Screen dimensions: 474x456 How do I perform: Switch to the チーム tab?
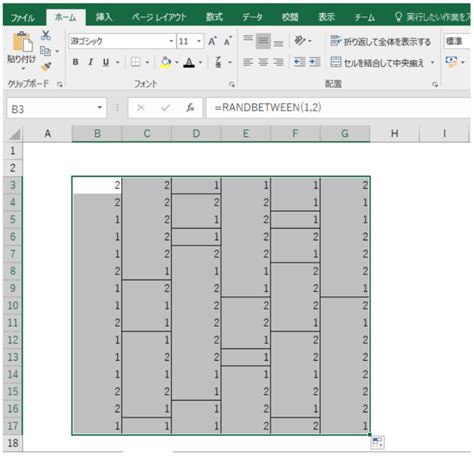(365, 17)
